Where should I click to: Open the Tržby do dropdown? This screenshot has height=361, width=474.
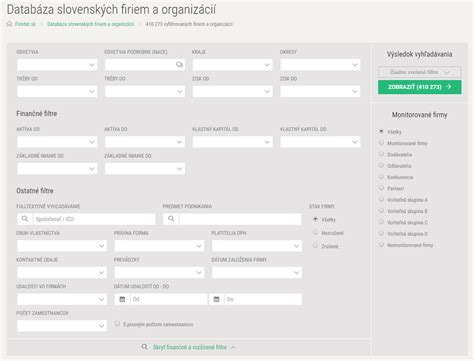tap(145, 91)
